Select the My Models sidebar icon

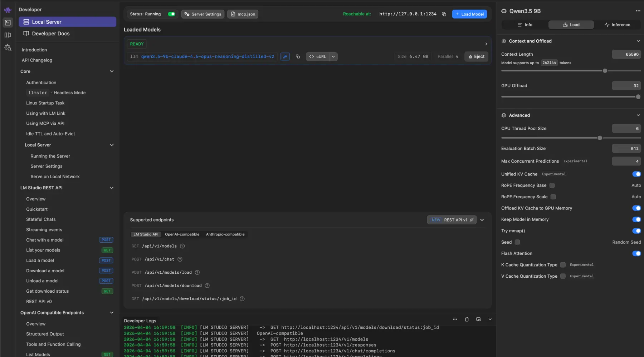point(8,35)
